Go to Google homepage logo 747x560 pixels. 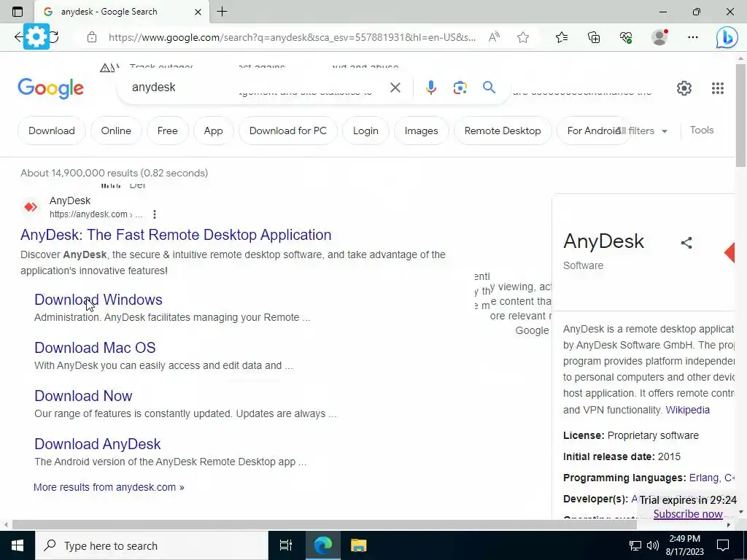pyautogui.click(x=50, y=88)
